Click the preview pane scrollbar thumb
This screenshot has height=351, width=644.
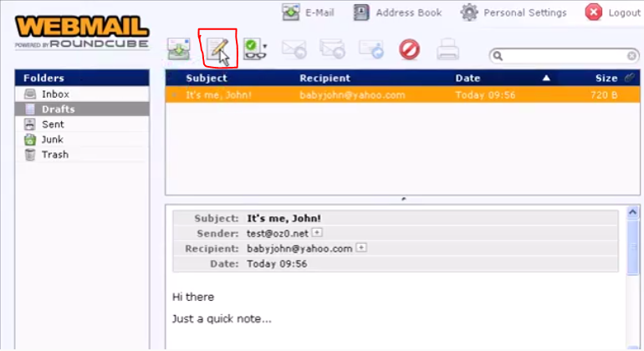pyautogui.click(x=632, y=247)
